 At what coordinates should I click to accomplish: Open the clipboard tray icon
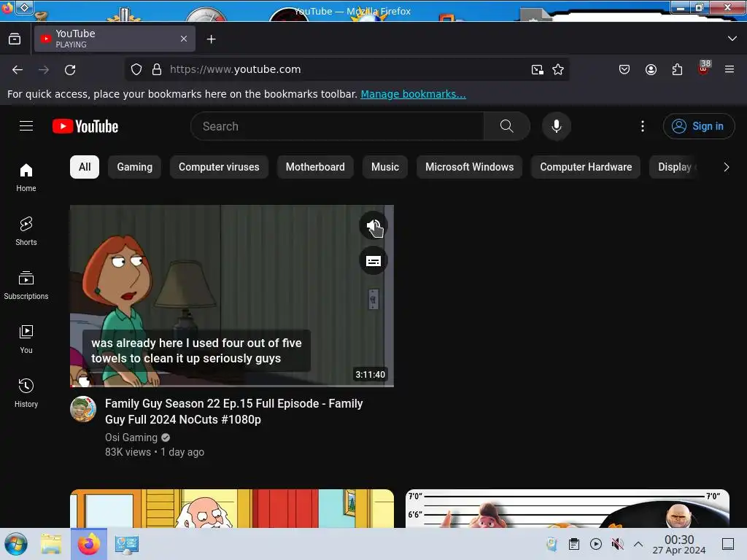574,544
